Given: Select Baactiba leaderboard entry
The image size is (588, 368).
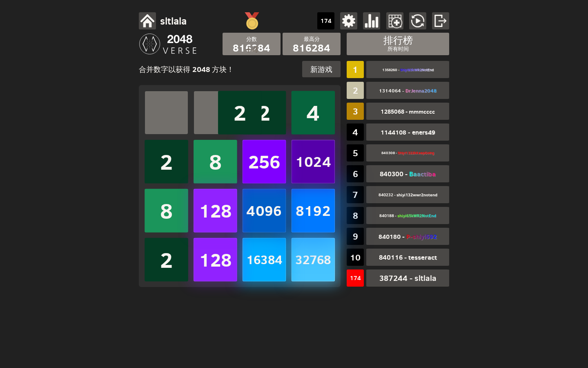Looking at the screenshot, I should (408, 174).
